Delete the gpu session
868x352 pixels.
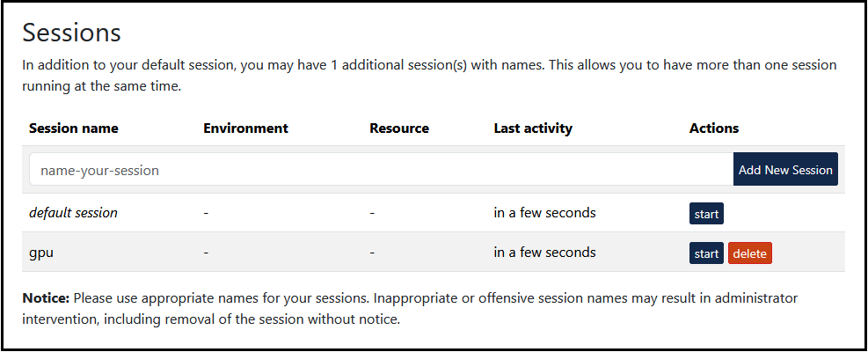[x=749, y=253]
